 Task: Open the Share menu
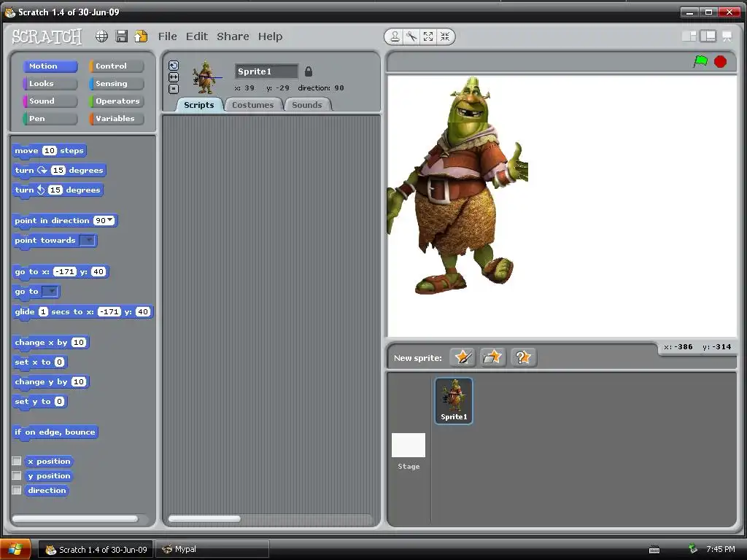233,36
